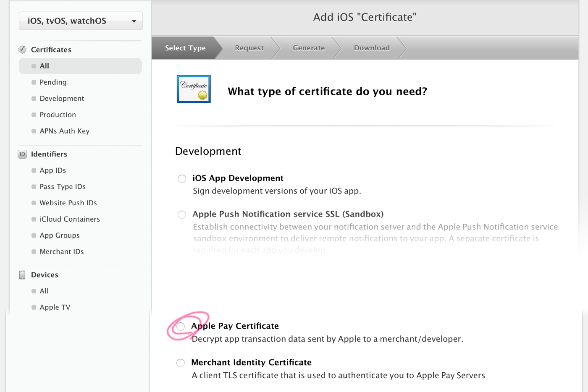Open App IDs under Identifiers

click(x=52, y=170)
